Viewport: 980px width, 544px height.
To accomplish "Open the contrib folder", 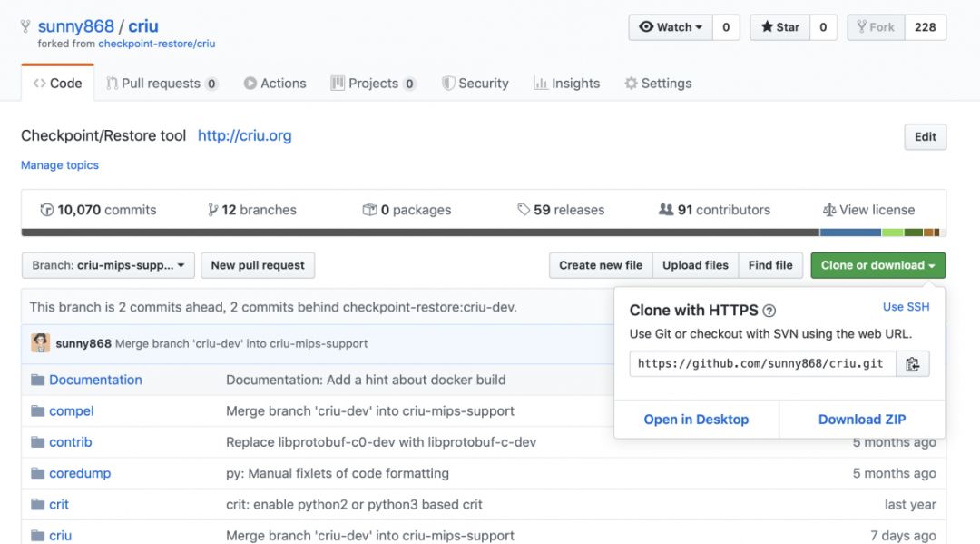I will click(71, 442).
